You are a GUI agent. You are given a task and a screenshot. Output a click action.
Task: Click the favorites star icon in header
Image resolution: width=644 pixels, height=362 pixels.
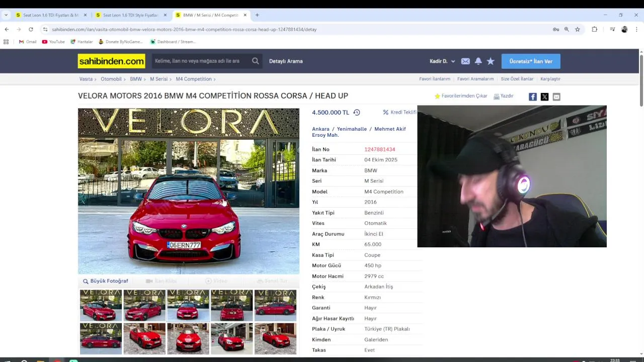[x=491, y=61]
